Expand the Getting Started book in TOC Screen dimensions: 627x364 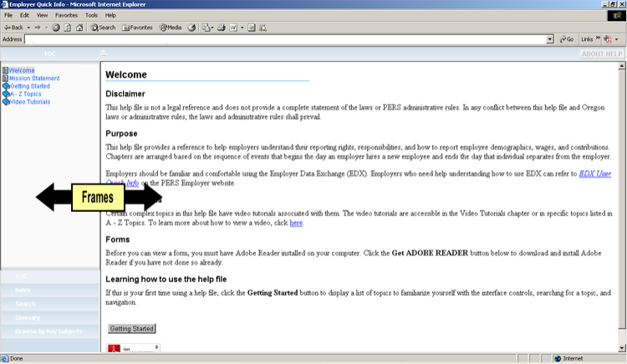(29, 86)
